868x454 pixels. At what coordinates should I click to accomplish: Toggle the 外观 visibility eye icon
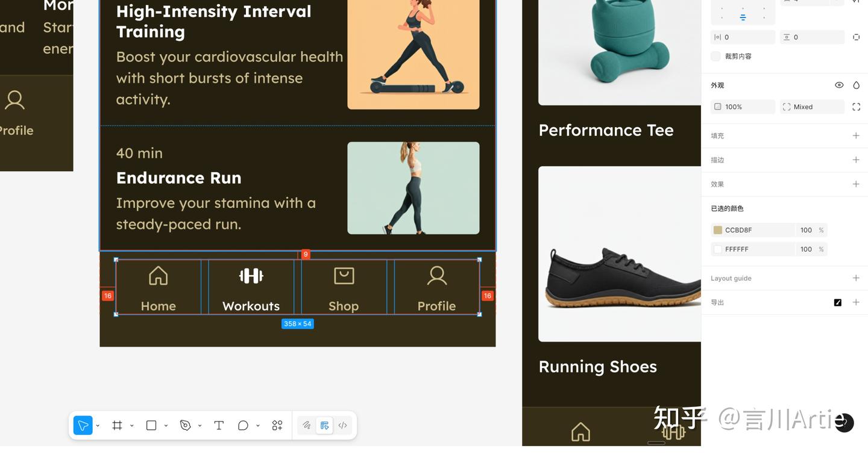point(839,86)
